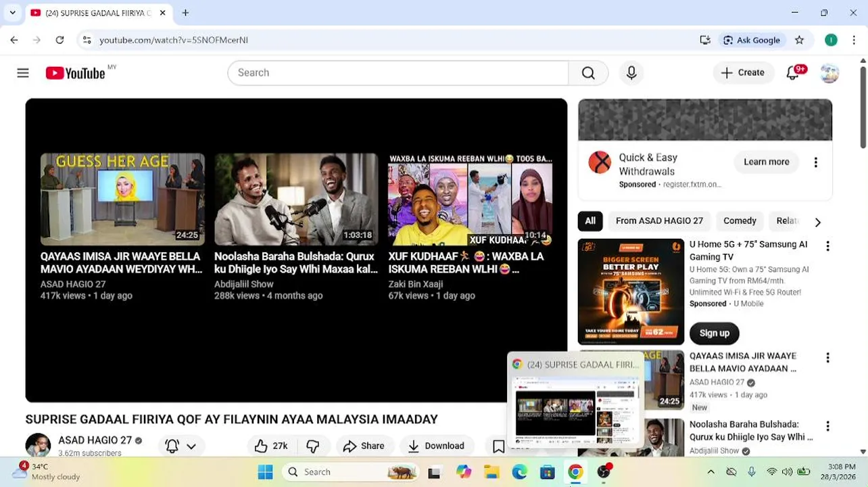This screenshot has width=868, height=487.
Task: Open QAYAAS IMISA sidebar video title
Action: (743, 362)
